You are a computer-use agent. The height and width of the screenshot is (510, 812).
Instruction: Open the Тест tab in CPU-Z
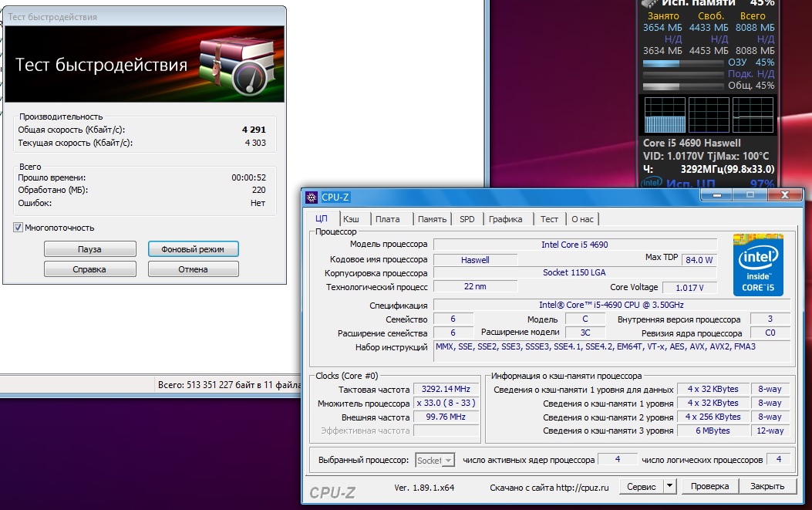click(550, 219)
